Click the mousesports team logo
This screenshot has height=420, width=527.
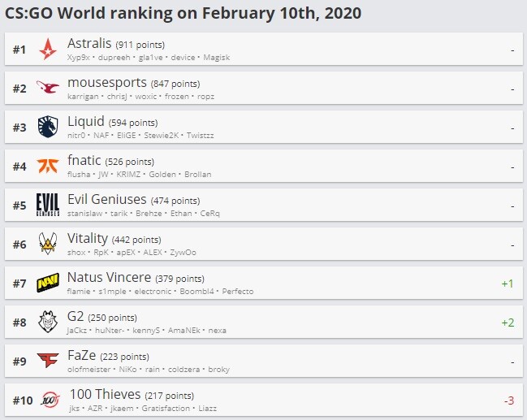click(x=48, y=88)
